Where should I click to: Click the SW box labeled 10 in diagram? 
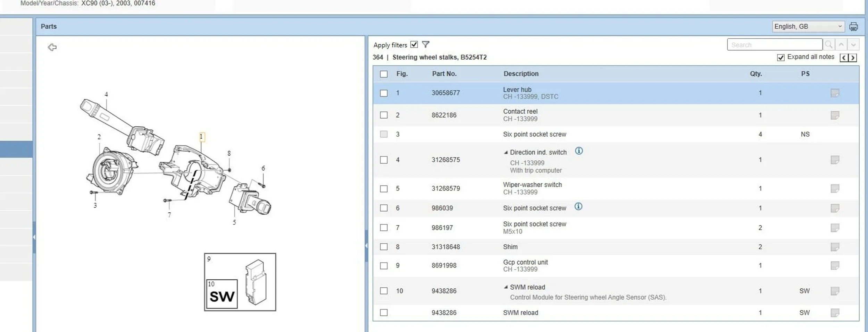tap(222, 294)
